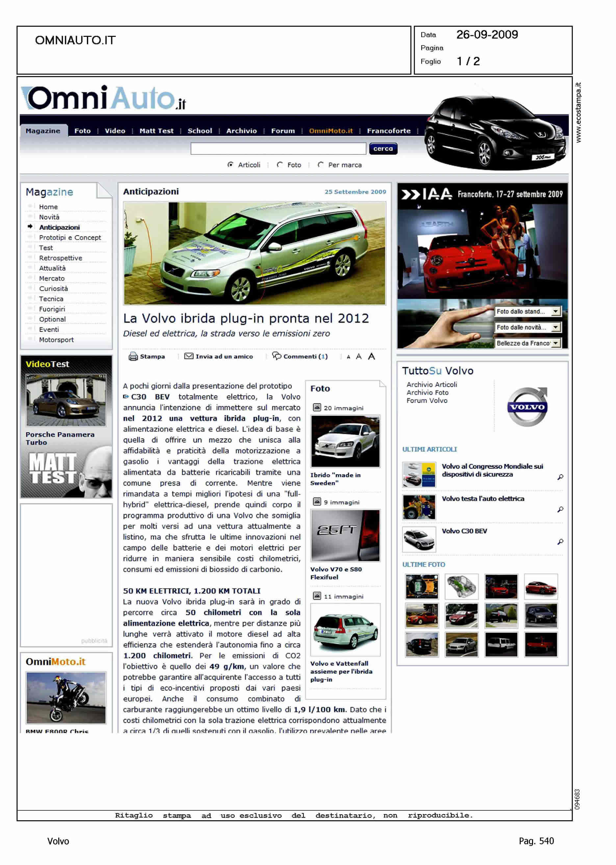Open the Foto dalle novità dropdown
The width and height of the screenshot is (616, 865).
point(555,327)
